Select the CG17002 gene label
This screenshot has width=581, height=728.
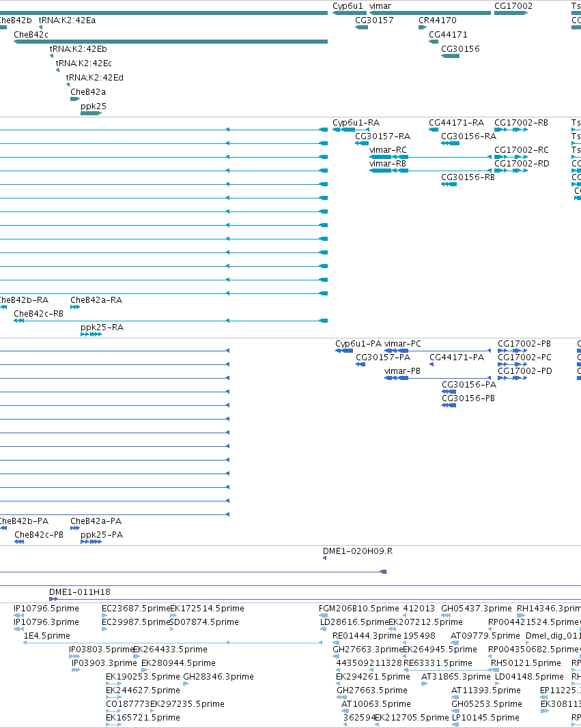pyautogui.click(x=513, y=6)
